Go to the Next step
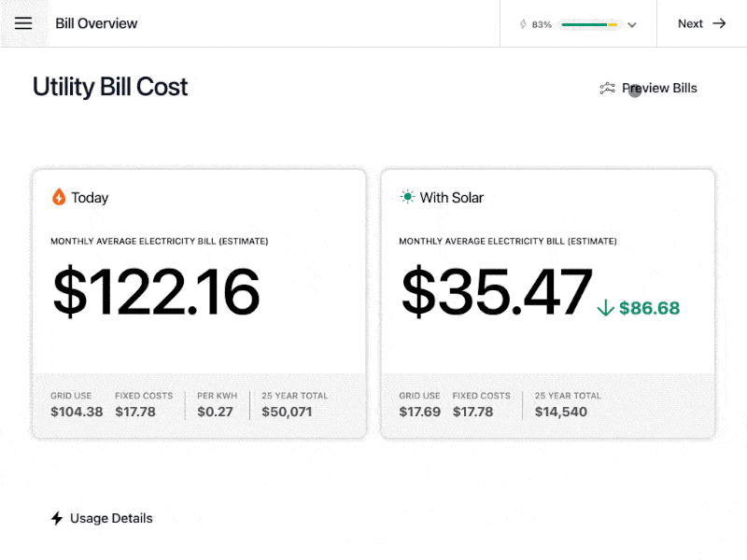 (702, 23)
